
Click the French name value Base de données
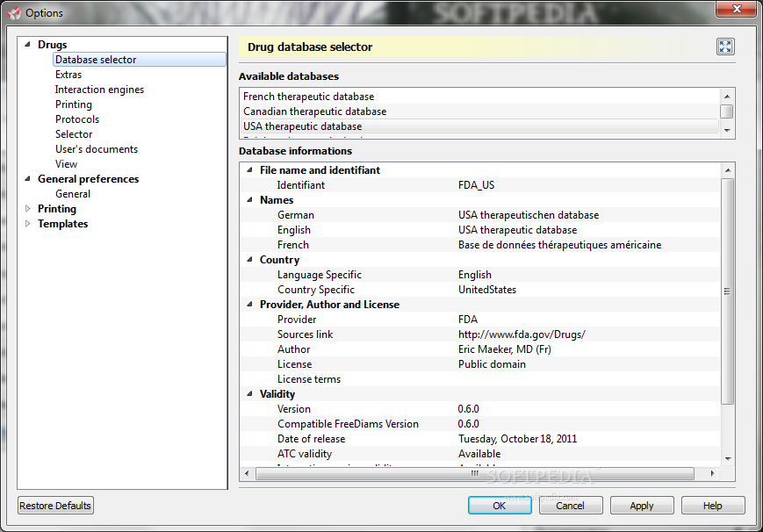pos(559,245)
